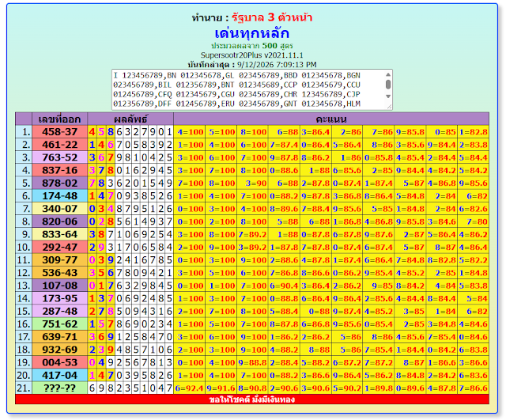Select the drawn number 837-16
Image resolution: width=506 pixels, height=420 pixels.
(x=60, y=170)
